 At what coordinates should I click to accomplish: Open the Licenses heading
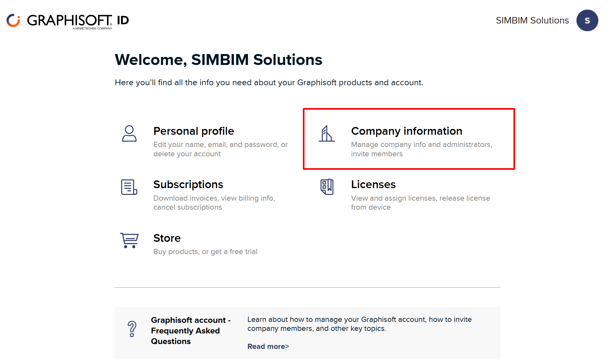tap(373, 185)
